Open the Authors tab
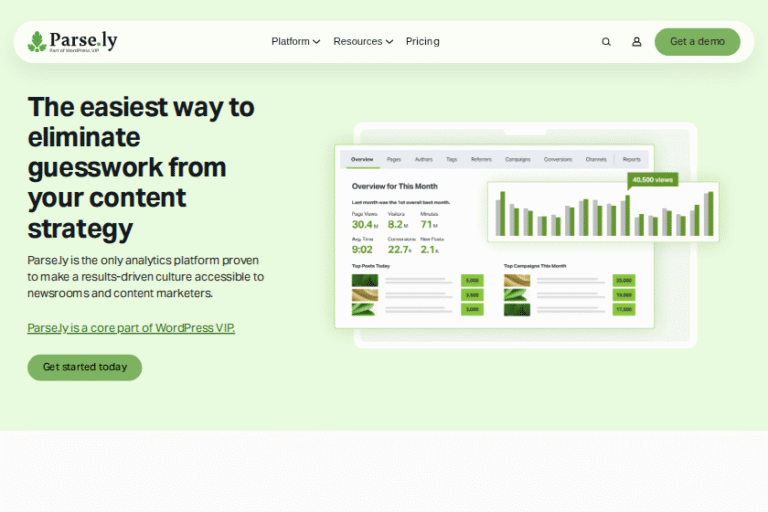This screenshot has height=512, width=768. click(x=424, y=159)
